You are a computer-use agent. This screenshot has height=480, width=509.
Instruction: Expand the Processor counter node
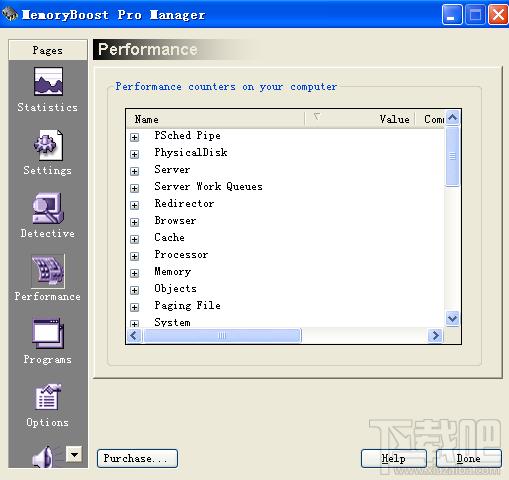click(134, 256)
